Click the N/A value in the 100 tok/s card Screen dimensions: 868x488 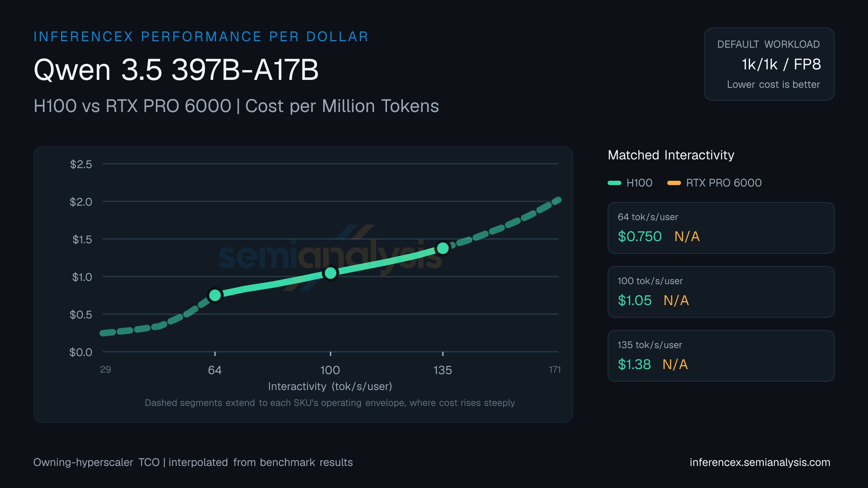coord(676,300)
